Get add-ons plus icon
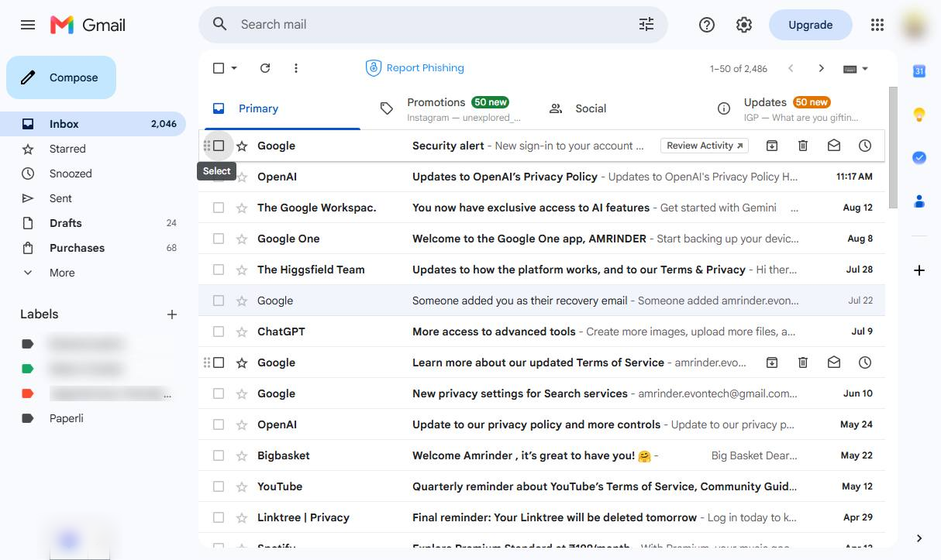 click(919, 270)
